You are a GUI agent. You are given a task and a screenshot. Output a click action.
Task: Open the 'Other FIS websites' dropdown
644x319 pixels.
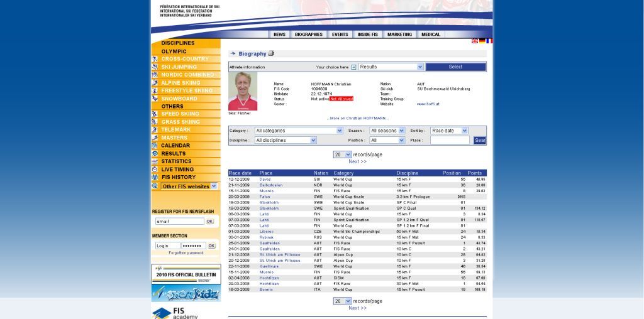189,186
